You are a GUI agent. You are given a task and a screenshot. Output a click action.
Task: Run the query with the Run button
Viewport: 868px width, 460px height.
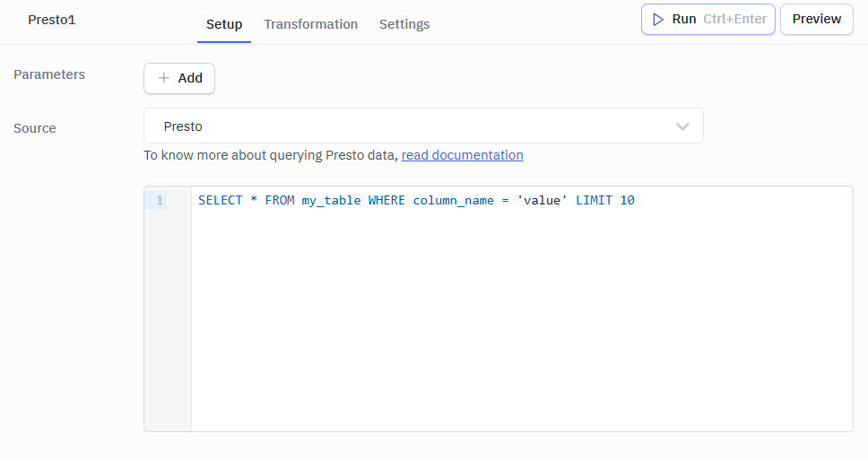tap(708, 20)
